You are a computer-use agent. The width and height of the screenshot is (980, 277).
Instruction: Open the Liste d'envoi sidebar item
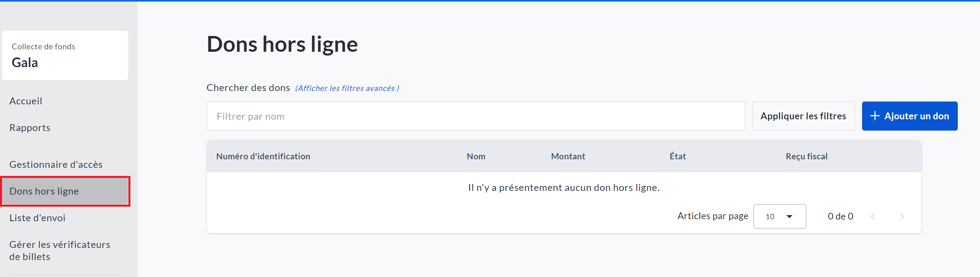coord(37,218)
